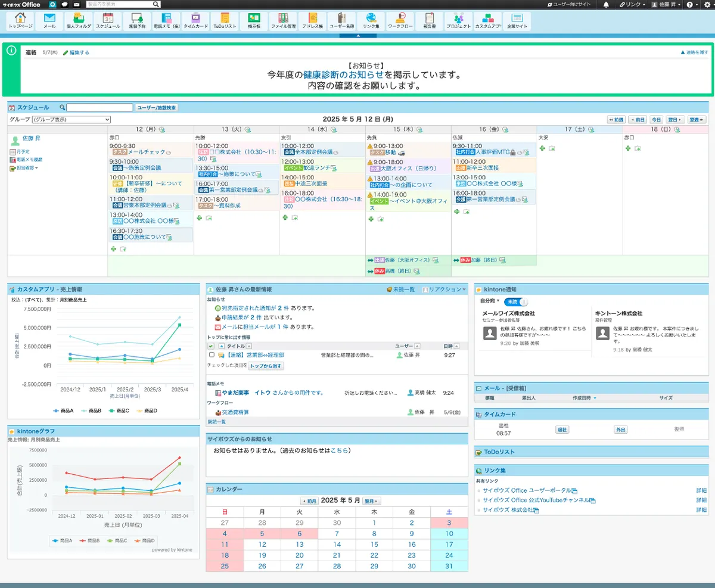Image resolution: width=715 pixels, height=588 pixels.
Task: Check the 【連絡】営業部⇔経理部 row checkbox
Action: click(x=211, y=354)
